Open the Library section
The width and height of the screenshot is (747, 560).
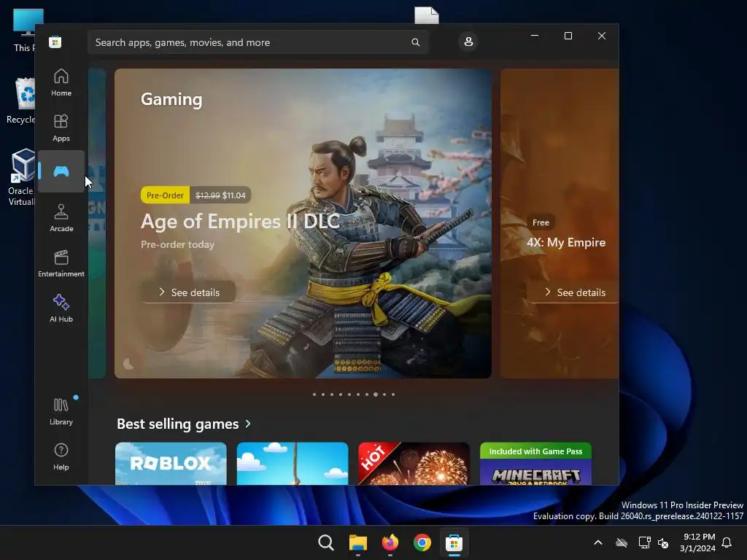click(61, 412)
